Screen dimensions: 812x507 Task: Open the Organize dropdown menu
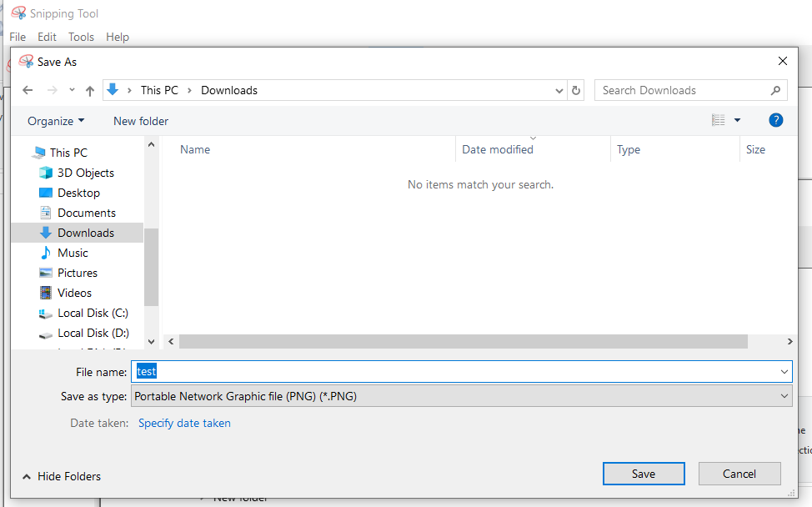click(x=56, y=121)
